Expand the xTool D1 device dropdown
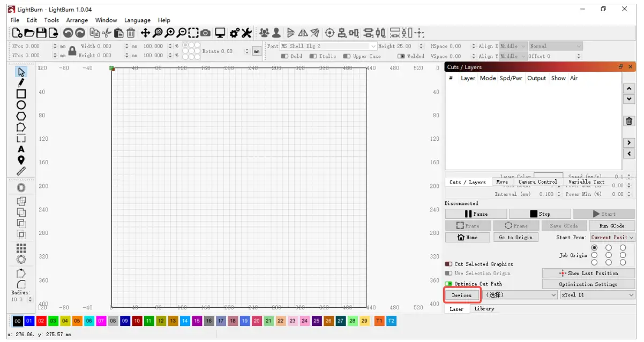The height and width of the screenshot is (342, 644). (x=597, y=295)
